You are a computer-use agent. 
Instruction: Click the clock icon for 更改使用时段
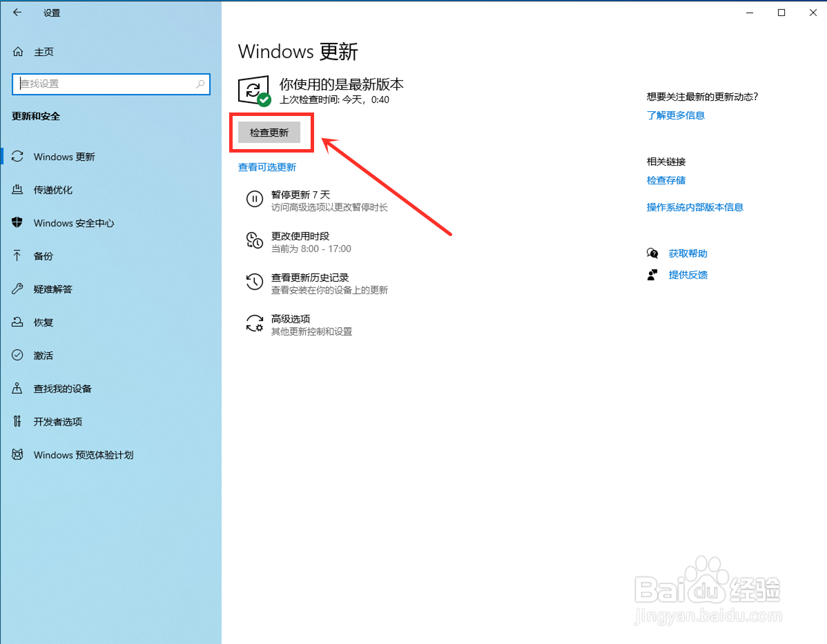tap(255, 241)
